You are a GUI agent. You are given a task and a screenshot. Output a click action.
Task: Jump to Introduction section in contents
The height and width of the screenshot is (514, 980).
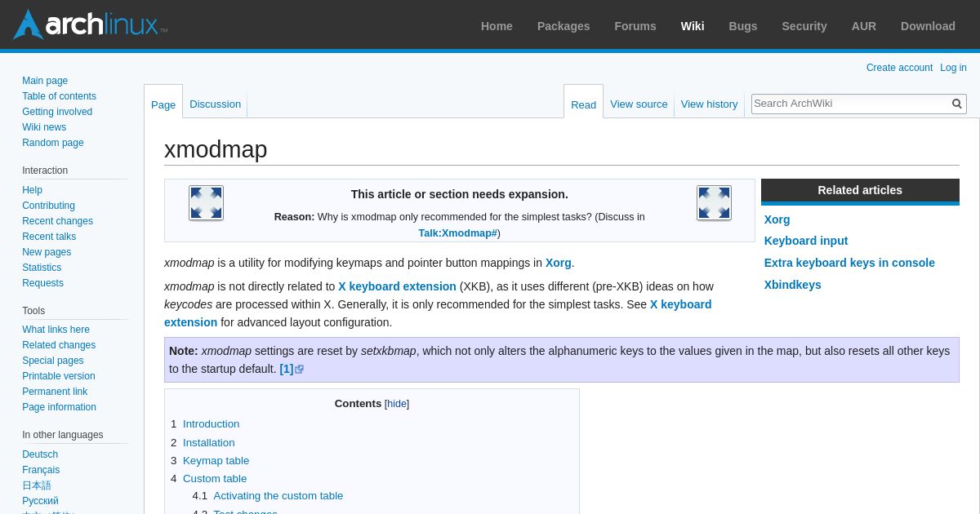pyautogui.click(x=211, y=424)
